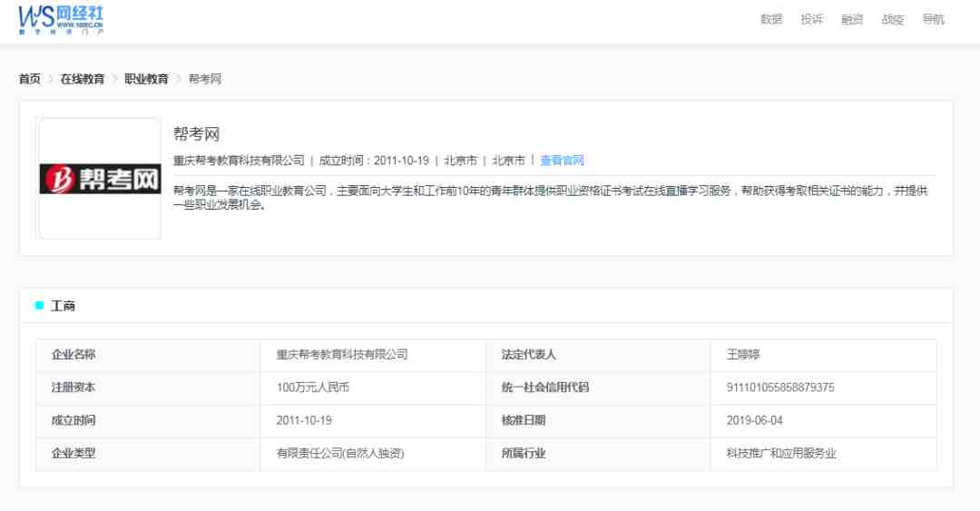Select the 有限责任公司(自然人独资) value
The image size is (980, 511).
(340, 453)
